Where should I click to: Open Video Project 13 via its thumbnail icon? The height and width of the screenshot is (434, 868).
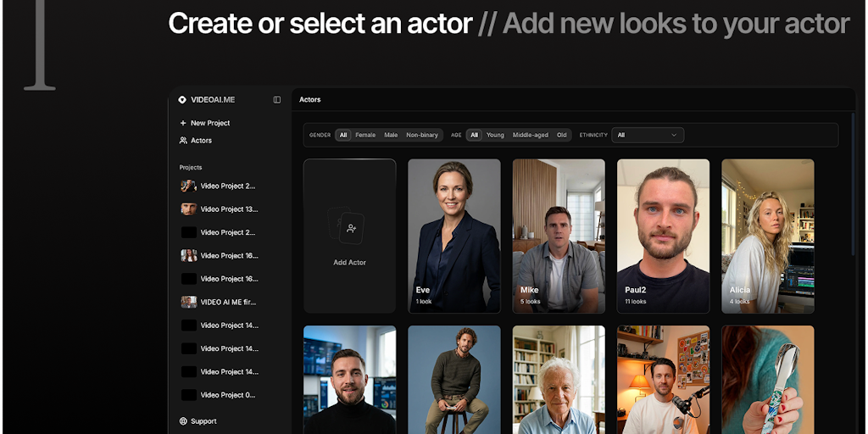pos(188,209)
